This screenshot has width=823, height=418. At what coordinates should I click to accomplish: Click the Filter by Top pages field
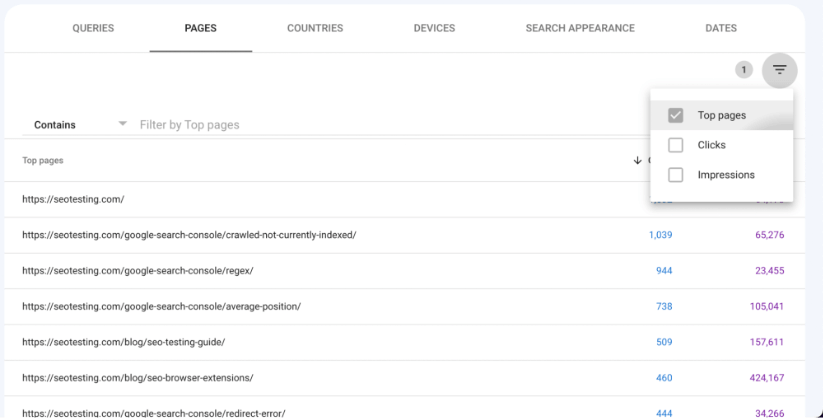tap(394, 125)
